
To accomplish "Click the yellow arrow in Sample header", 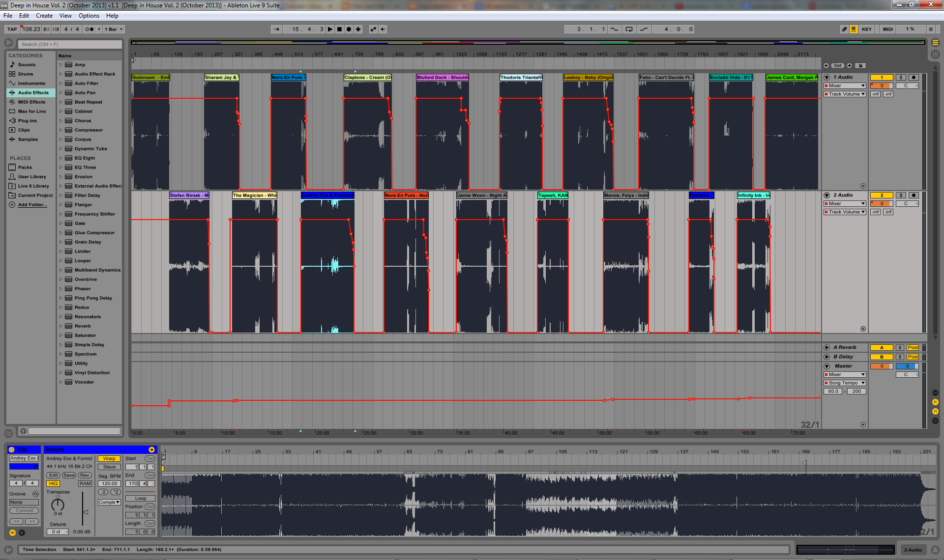I will coord(151,450).
